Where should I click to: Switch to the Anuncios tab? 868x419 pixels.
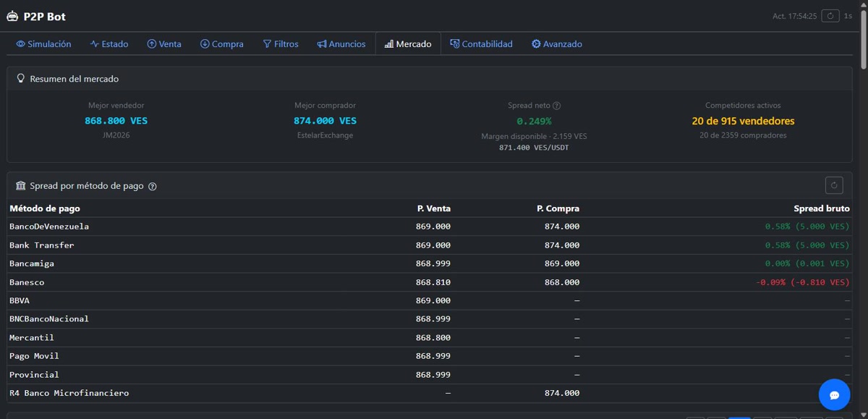tap(341, 44)
